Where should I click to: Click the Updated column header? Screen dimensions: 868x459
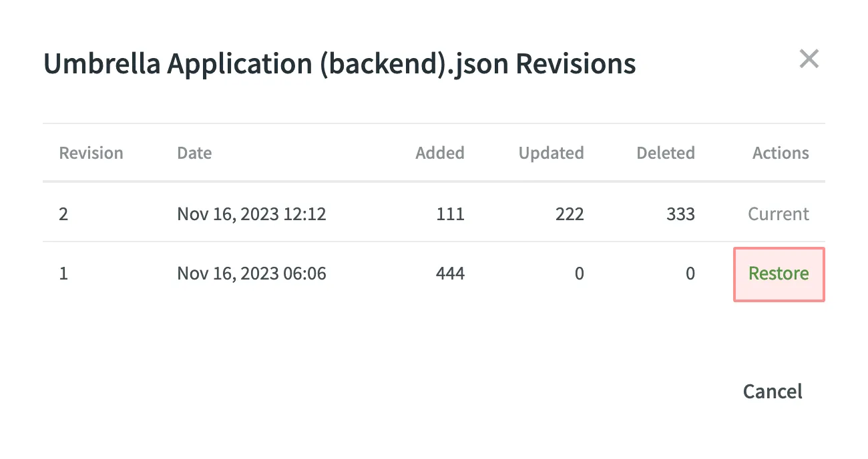point(551,153)
